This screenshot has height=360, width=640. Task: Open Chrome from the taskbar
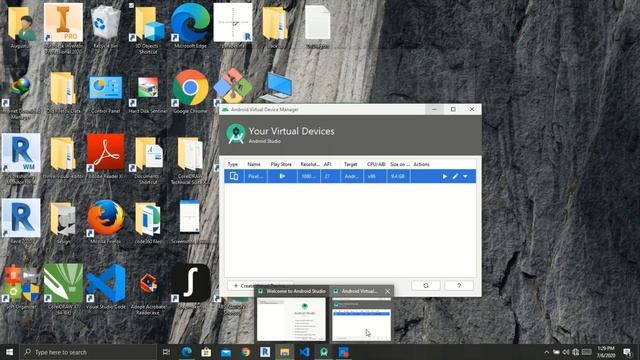point(245,352)
